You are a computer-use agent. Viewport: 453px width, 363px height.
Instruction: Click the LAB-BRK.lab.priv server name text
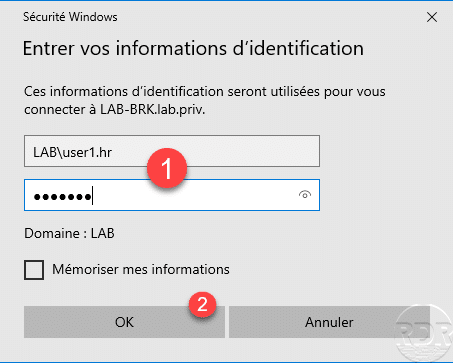(x=153, y=109)
